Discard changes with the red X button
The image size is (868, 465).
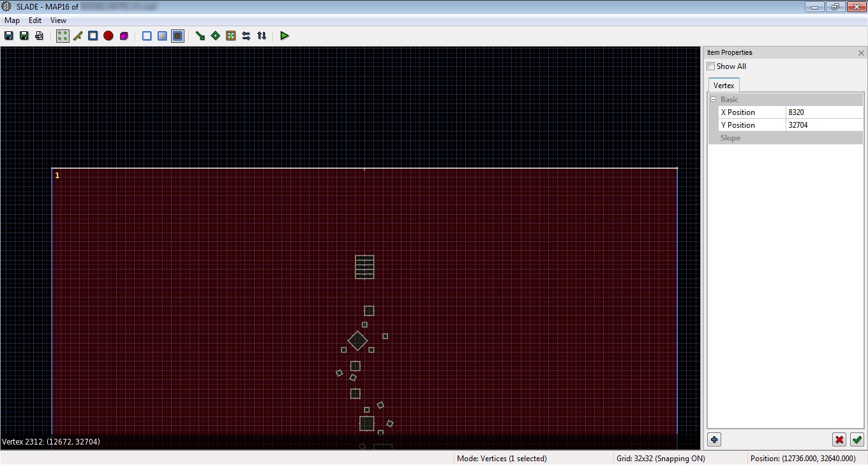839,439
